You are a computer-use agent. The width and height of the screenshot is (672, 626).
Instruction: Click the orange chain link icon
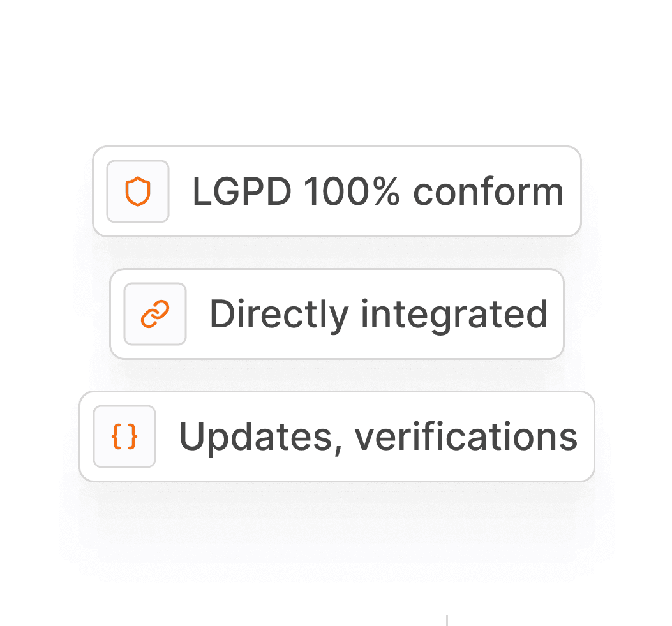tap(155, 314)
